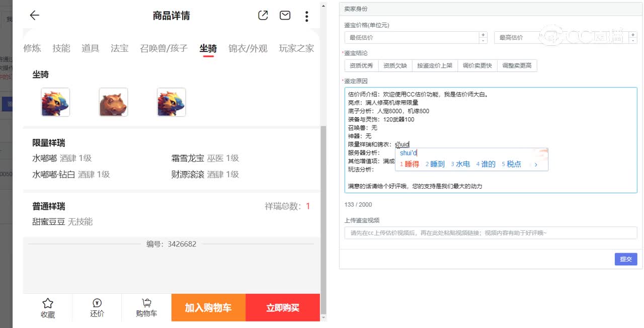Open the share icon in header
This screenshot has width=644, height=328.
263,16
